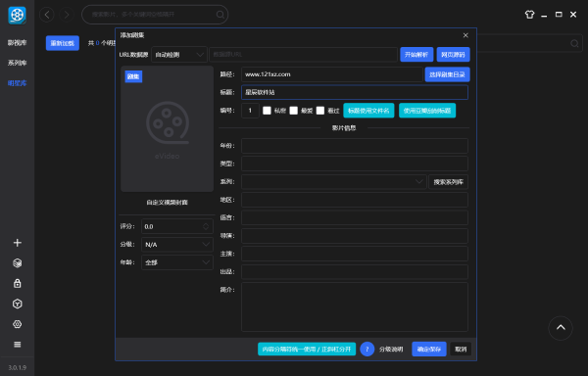Click the 评分 0.0 stepper arrows

(206, 226)
